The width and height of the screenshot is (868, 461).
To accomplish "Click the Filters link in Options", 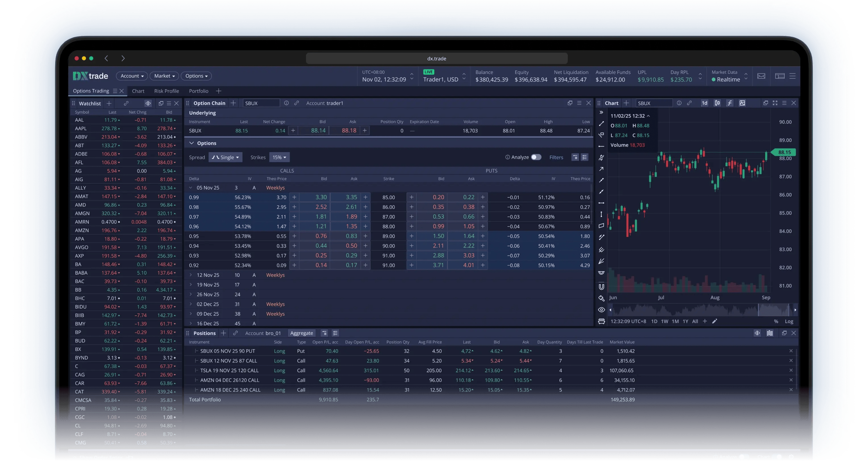I will tap(556, 157).
